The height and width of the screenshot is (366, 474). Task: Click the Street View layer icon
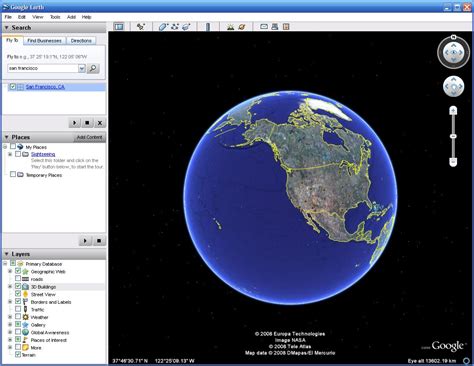point(26,294)
